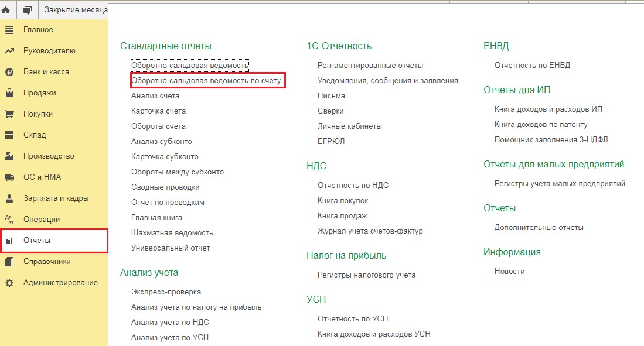This screenshot has height=346, width=644.
Task: Click the ruble coin icon for Банк и касса
Action: pos(9,72)
